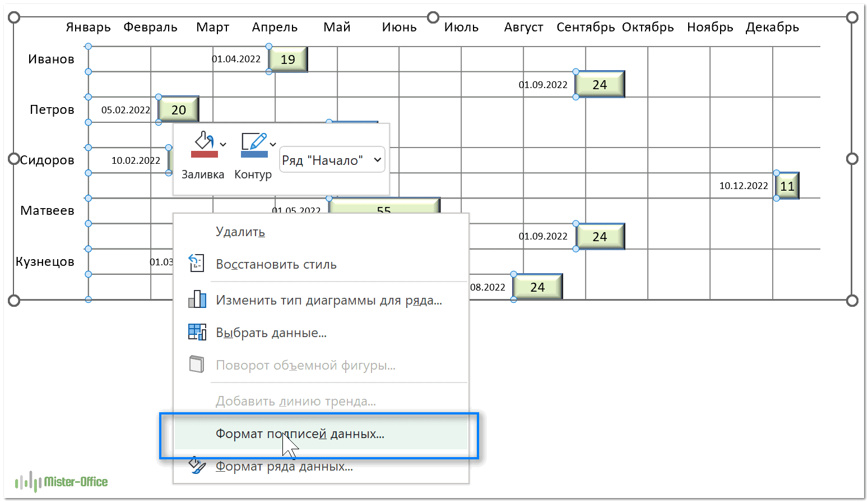The image size is (868, 502).
Task: Choose Удалить from the context menu
Action: (240, 232)
